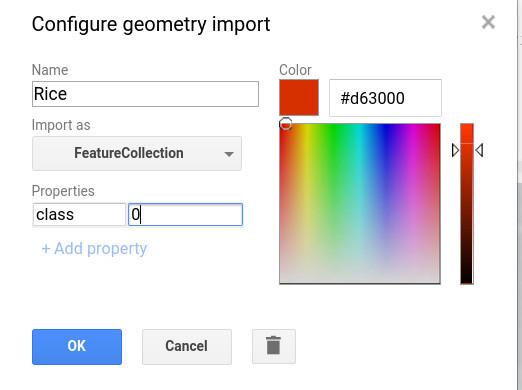Click the circular picker handle in color field

[x=286, y=124]
